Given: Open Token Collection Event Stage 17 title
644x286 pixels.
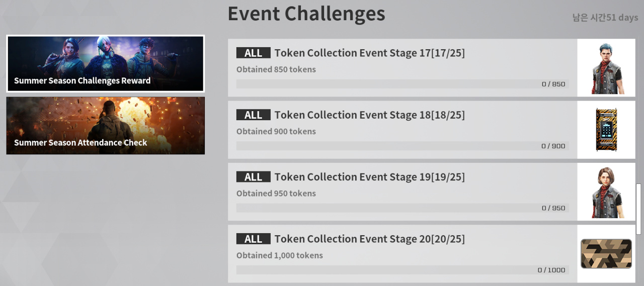Looking at the screenshot, I should [369, 53].
